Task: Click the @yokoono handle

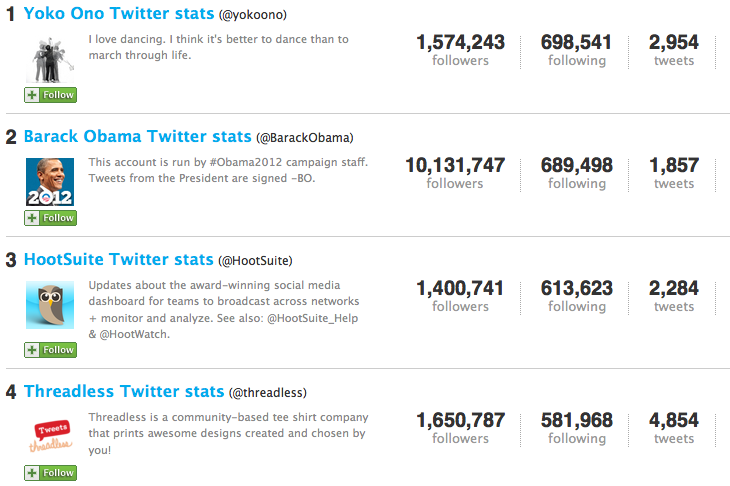Action: tap(253, 15)
